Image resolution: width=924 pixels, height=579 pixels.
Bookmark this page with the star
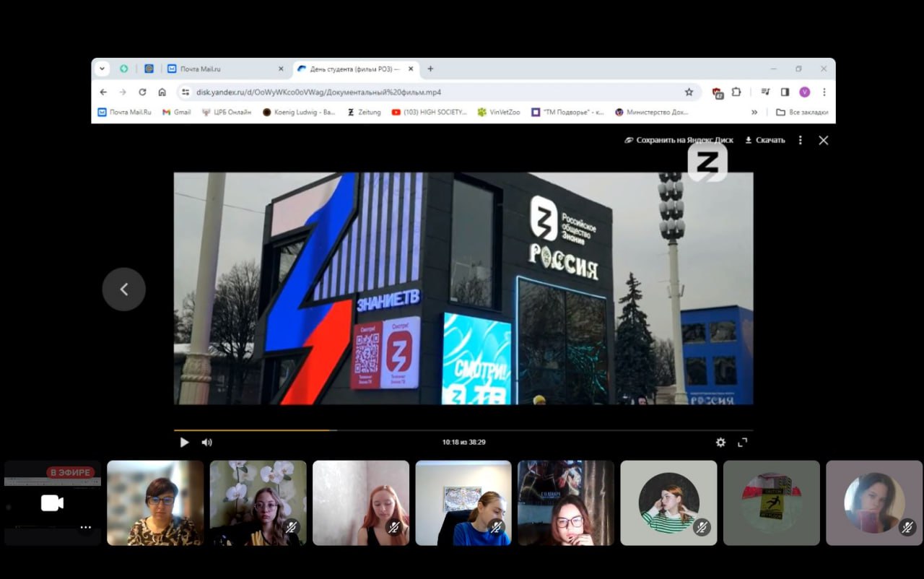[689, 92]
